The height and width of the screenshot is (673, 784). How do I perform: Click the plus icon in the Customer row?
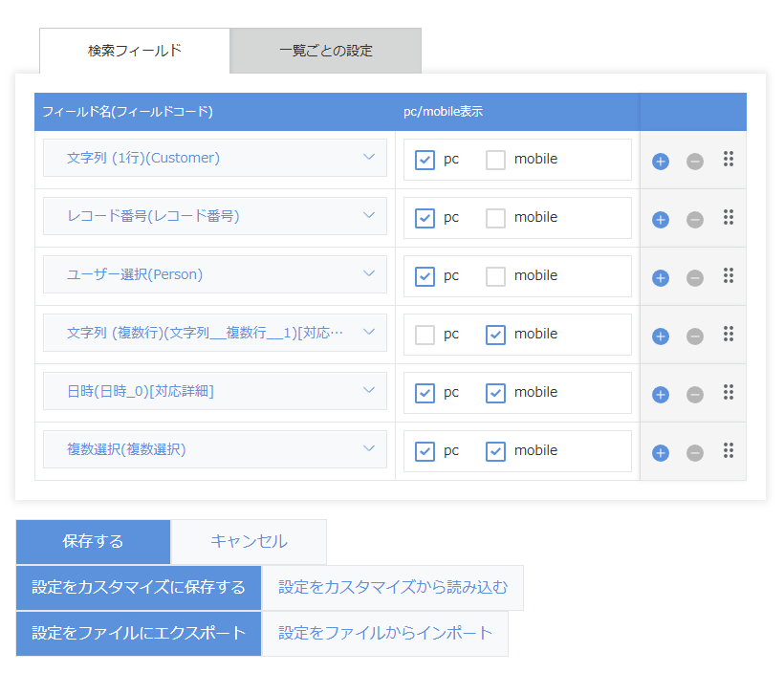[x=660, y=162]
